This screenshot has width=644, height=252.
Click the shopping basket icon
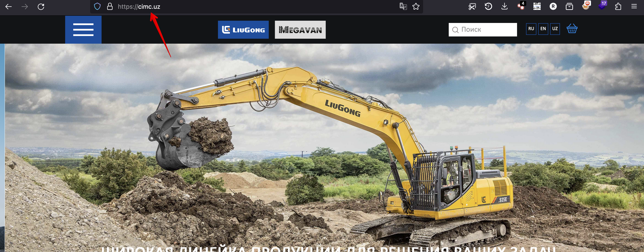click(572, 29)
